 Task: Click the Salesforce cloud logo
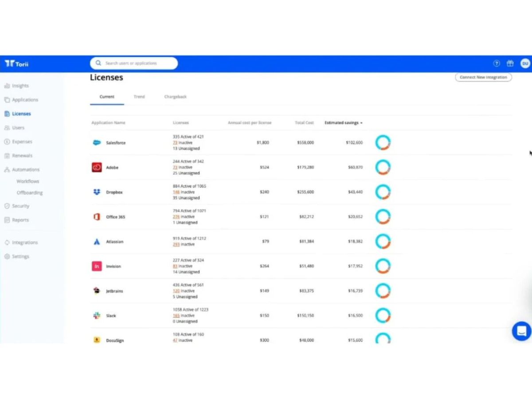pos(97,143)
